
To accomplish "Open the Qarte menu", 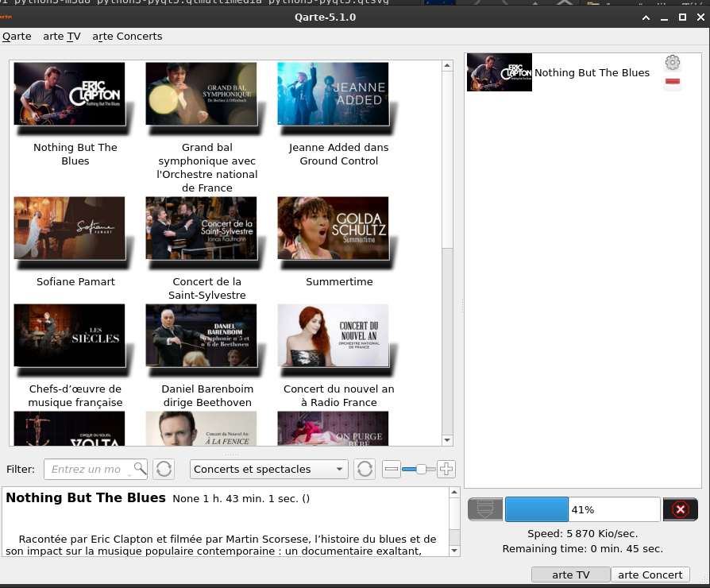I will tap(17, 36).
